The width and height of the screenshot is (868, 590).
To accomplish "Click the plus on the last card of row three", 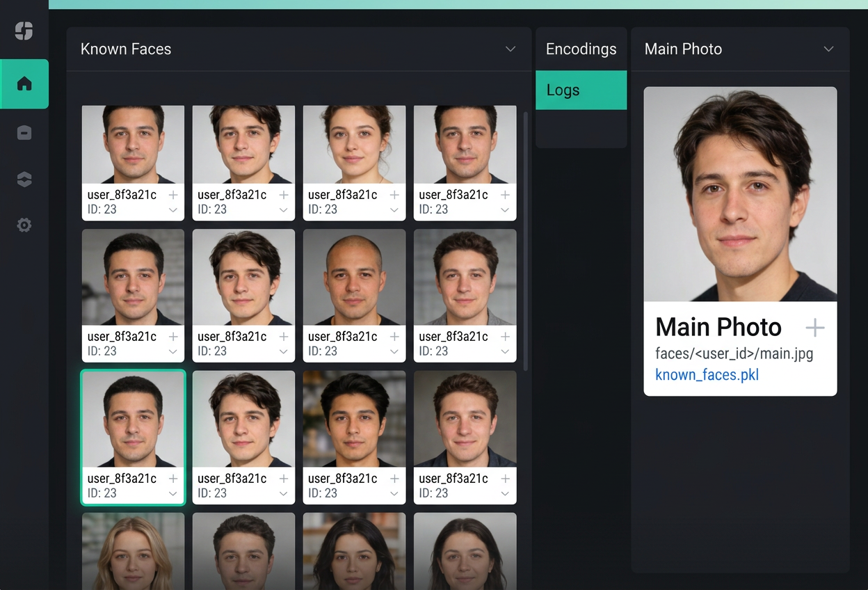I will (504, 478).
